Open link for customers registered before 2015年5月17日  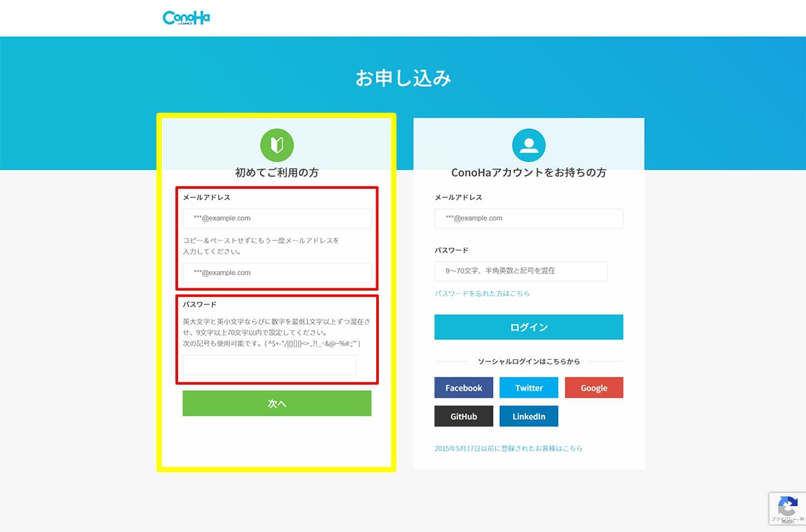pos(508,448)
